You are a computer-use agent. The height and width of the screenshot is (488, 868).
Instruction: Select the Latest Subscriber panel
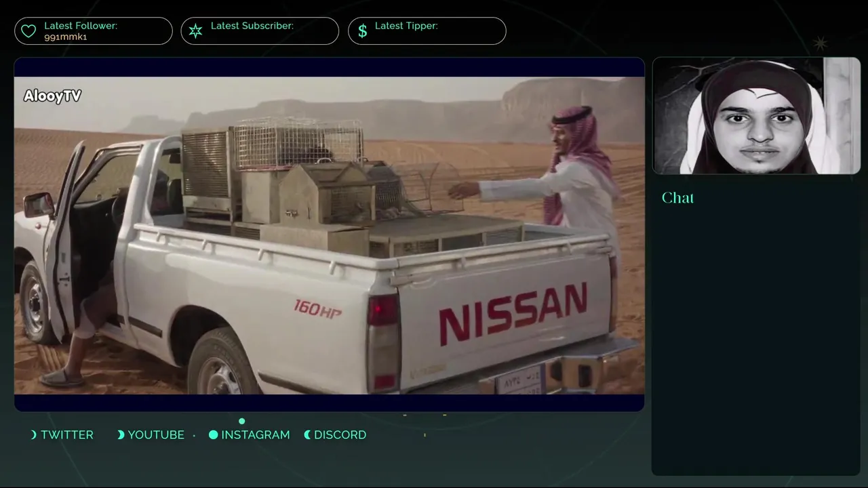click(260, 31)
